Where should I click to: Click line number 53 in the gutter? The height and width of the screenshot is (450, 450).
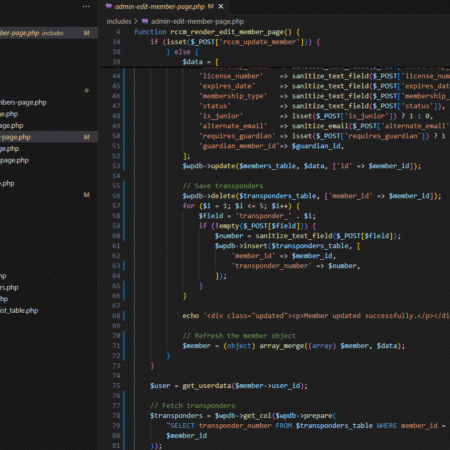pos(116,166)
